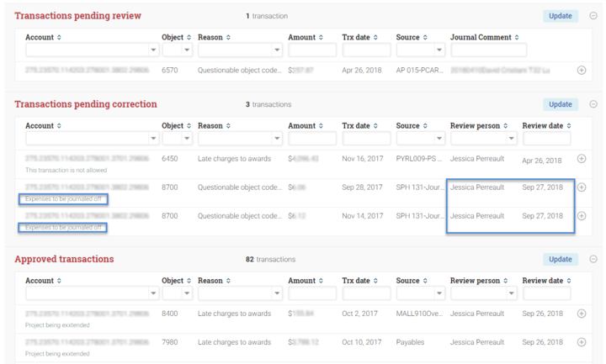Open Source filter dropdown in pending review

[439, 50]
